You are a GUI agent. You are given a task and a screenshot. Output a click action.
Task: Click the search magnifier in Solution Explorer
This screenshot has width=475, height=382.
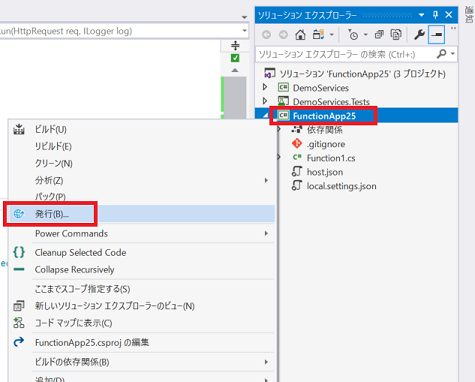pos(442,54)
